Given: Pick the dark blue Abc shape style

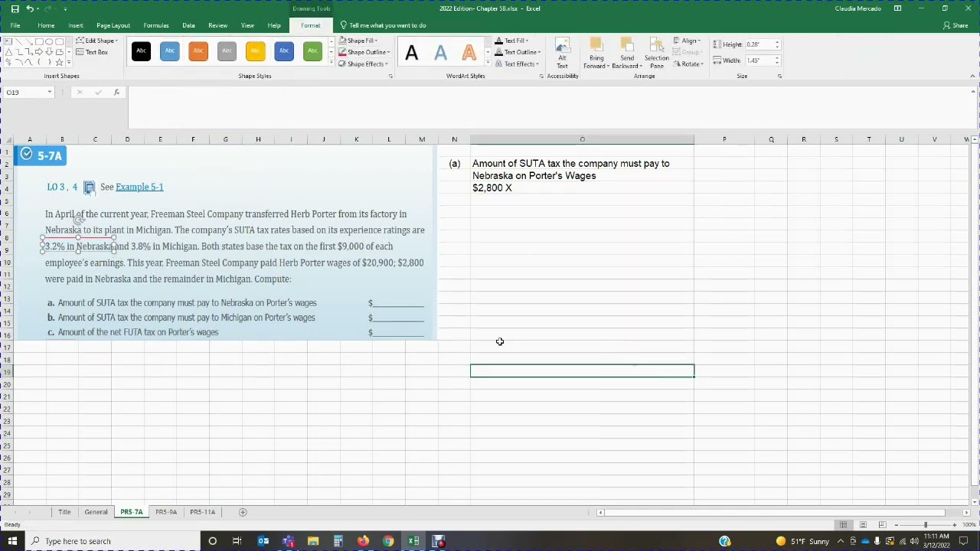Looking at the screenshot, I should [x=284, y=51].
